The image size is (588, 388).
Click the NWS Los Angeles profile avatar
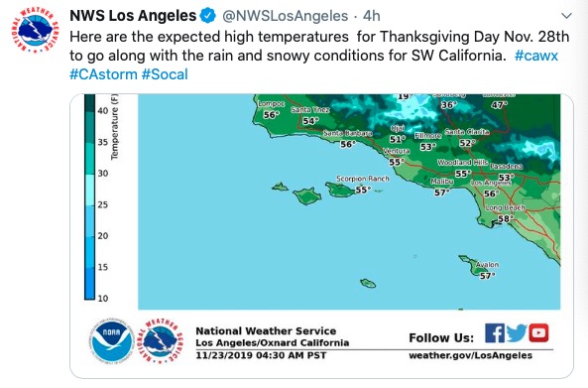35,29
